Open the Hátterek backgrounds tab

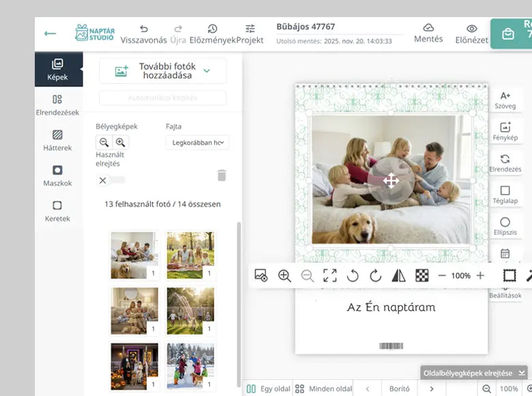[x=57, y=140]
